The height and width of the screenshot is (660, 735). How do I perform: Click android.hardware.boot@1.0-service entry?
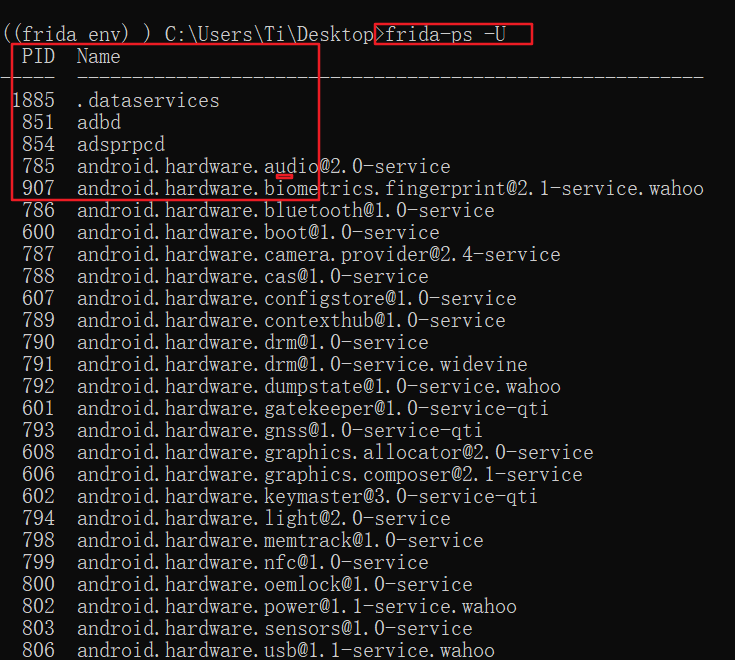(258, 232)
